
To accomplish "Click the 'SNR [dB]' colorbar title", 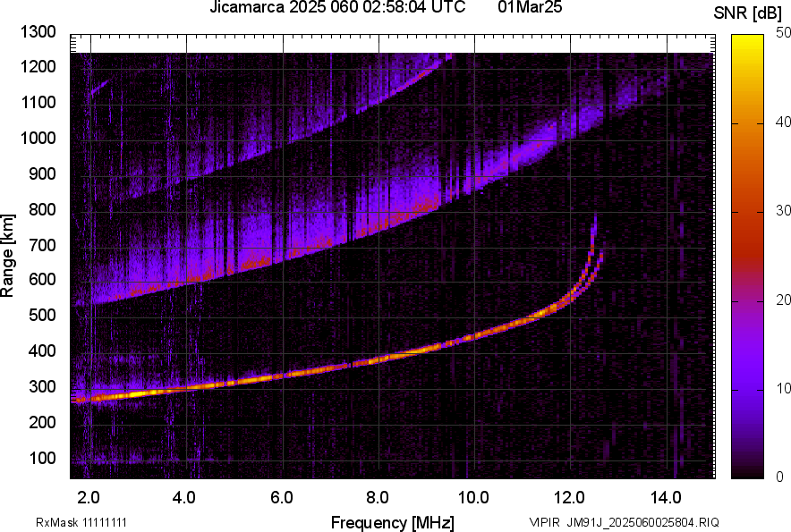I will point(748,13).
